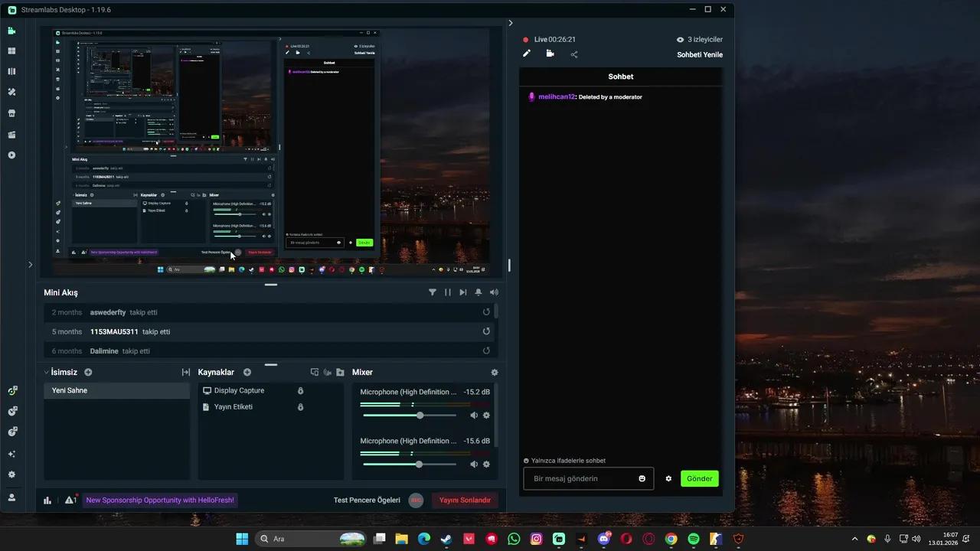The height and width of the screenshot is (551, 980).
Task: Expand the İsimsiz scene collection dropdown
Action: 46,373
